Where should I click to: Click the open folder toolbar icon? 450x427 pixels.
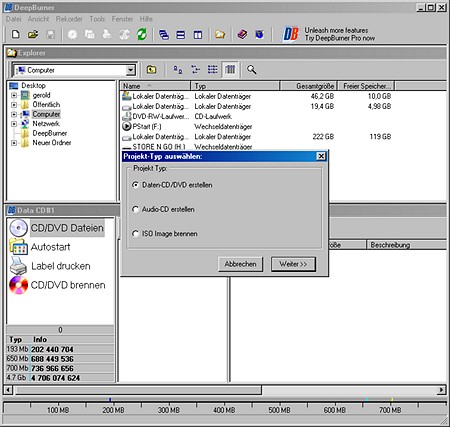coord(33,34)
